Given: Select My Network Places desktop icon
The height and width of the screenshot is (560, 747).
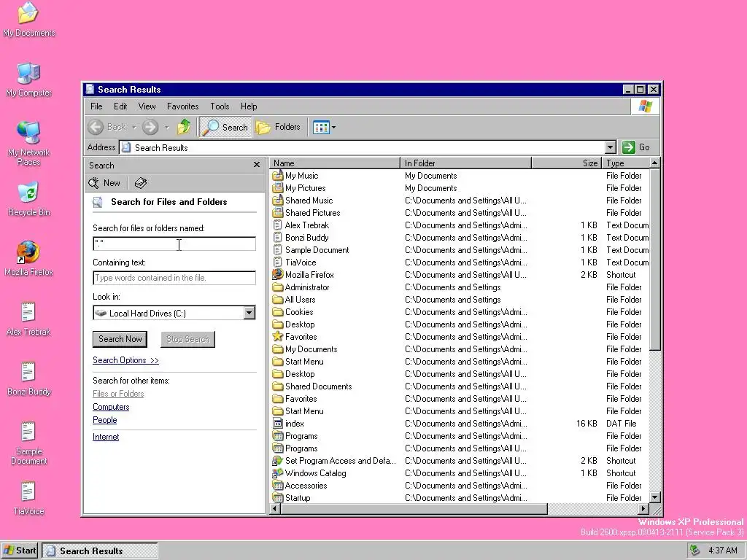Looking at the screenshot, I should tap(28, 144).
